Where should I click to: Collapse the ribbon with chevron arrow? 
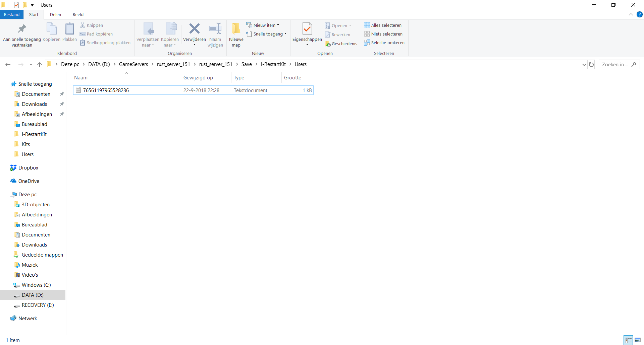(x=631, y=14)
